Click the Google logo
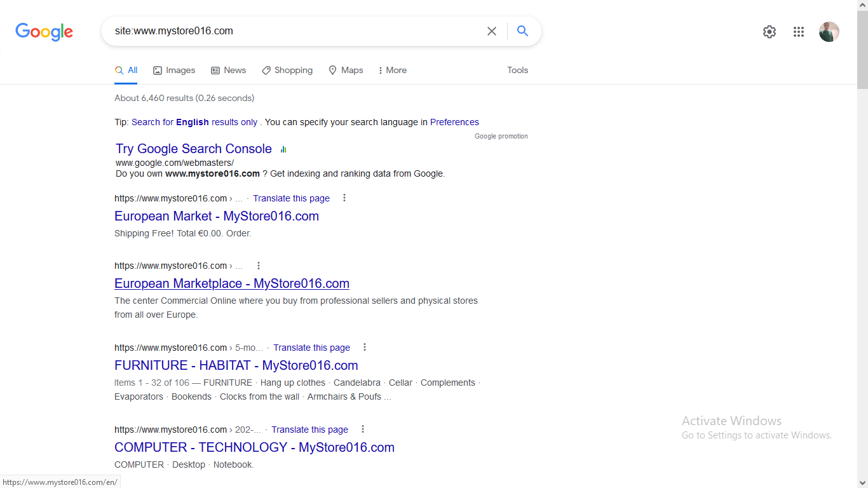Screen dimensions: 868x488 coord(44,32)
